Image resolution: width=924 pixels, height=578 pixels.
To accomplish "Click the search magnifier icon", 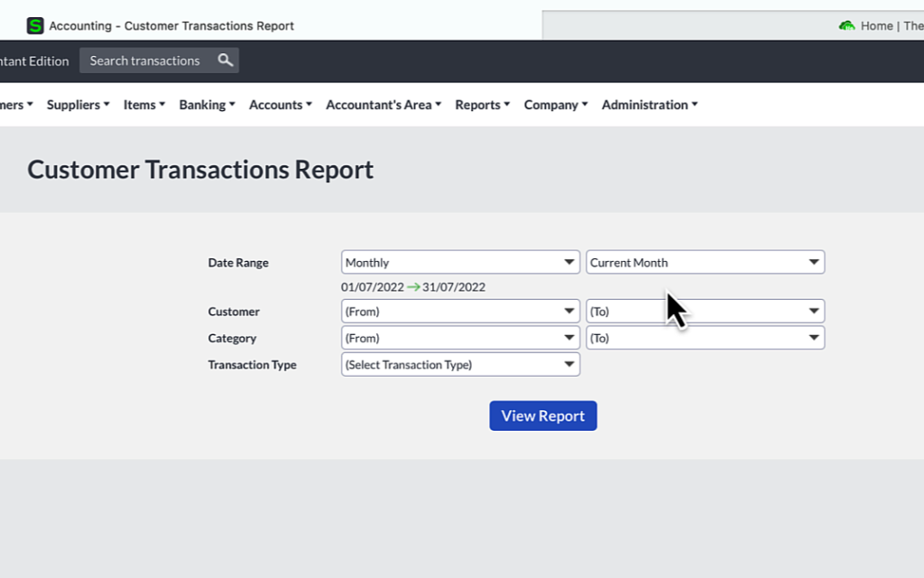I will click(225, 60).
